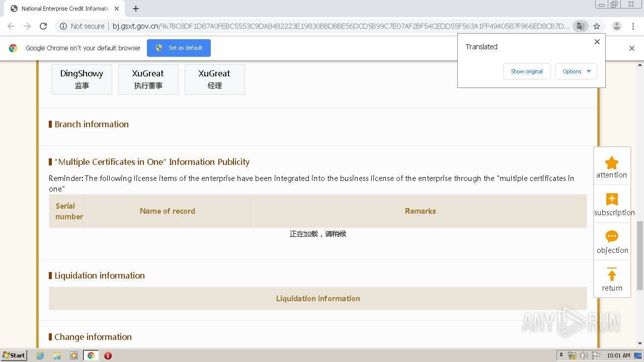
Task: Open a new tab with plus icon
Action: coord(136,9)
